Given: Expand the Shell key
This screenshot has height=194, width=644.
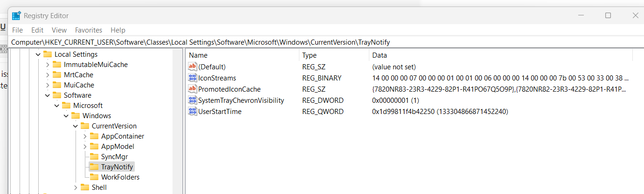Looking at the screenshot, I should pyautogui.click(x=76, y=187).
